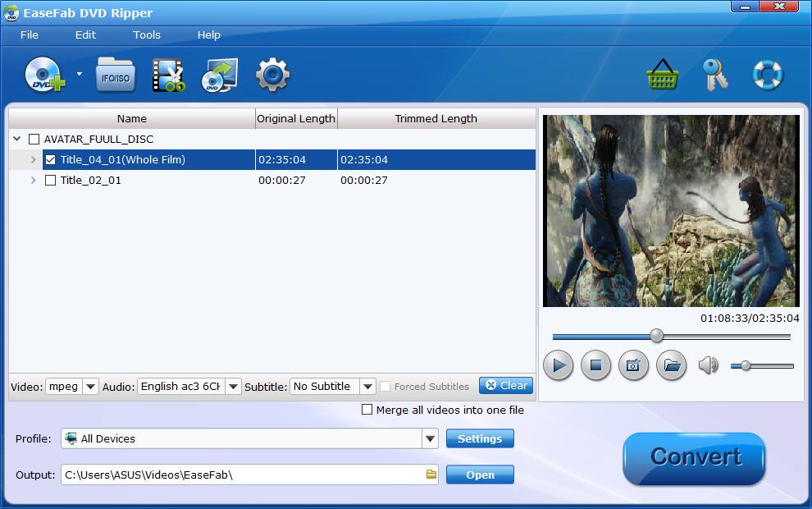Open the Edit menu

tap(85, 35)
